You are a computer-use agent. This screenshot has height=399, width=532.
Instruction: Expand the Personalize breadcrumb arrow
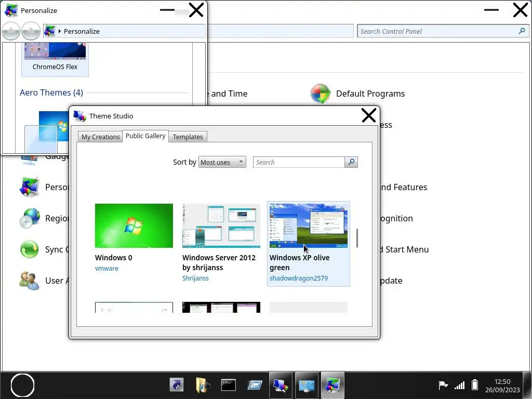[x=60, y=31]
